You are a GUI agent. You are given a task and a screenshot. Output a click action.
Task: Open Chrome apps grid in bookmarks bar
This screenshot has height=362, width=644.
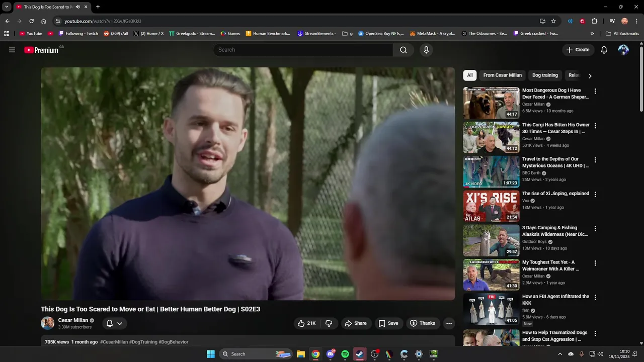(x=7, y=34)
